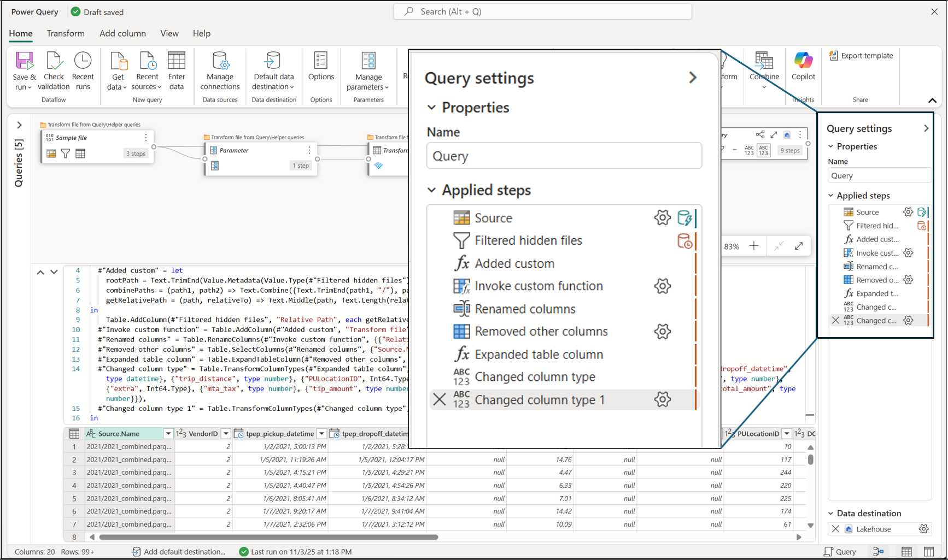
Task: Open the Options dialog from ribbon
Action: click(x=321, y=67)
